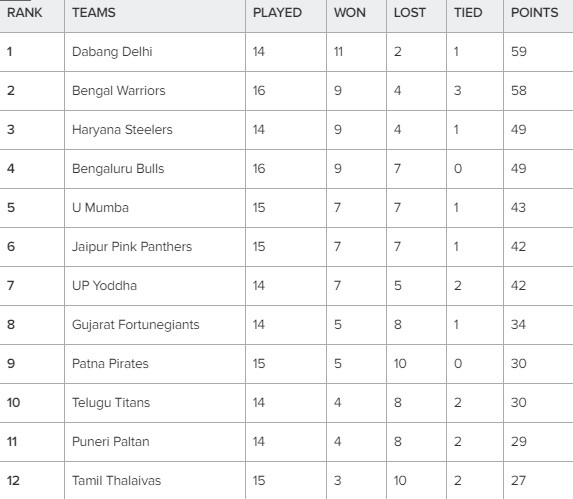Viewport: 573px width, 499px height.
Task: Select the Patna Pirates team name
Action: coord(110,364)
